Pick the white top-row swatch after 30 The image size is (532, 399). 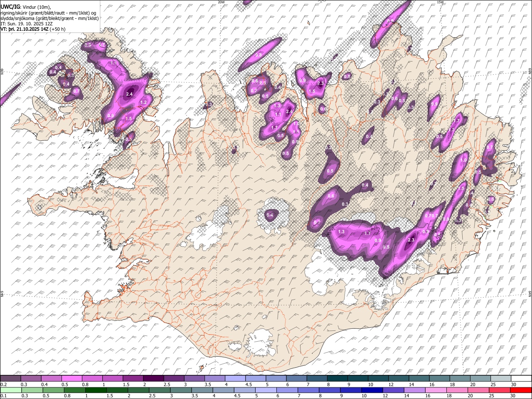(521, 379)
